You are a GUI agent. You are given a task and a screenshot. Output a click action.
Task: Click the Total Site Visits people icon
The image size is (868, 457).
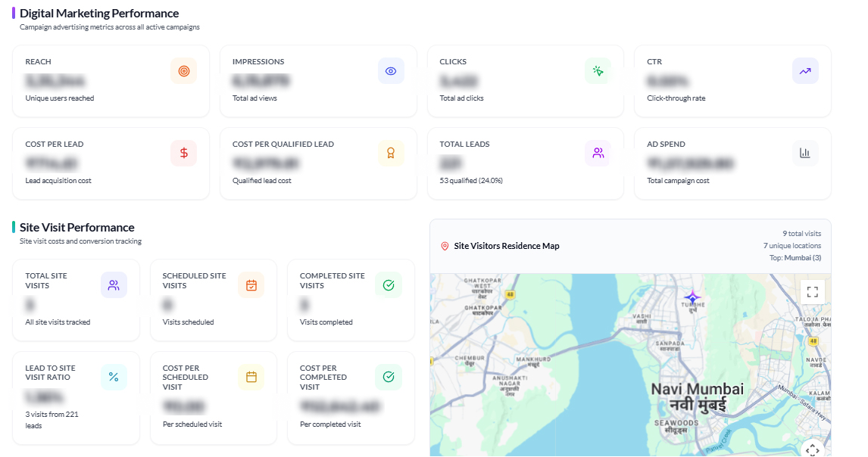[x=114, y=285]
